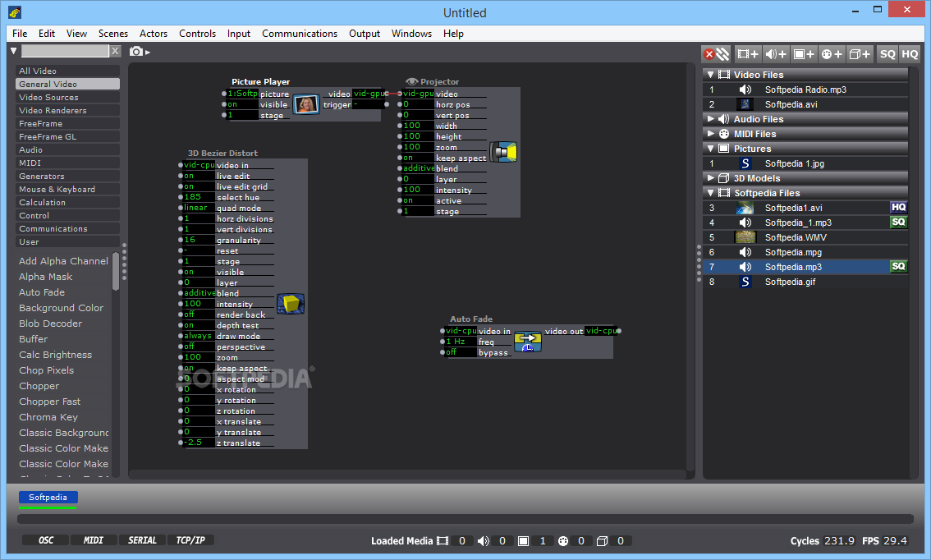This screenshot has height=560, width=931.
Task: Open the quad mode linear dropdown
Action: (x=199, y=208)
